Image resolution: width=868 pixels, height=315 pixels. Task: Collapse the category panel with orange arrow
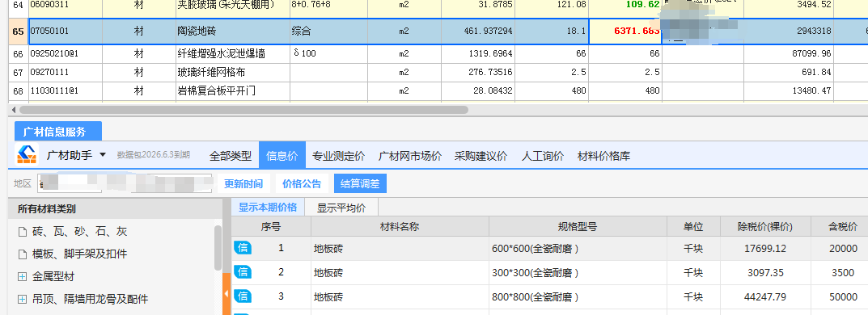(227, 295)
